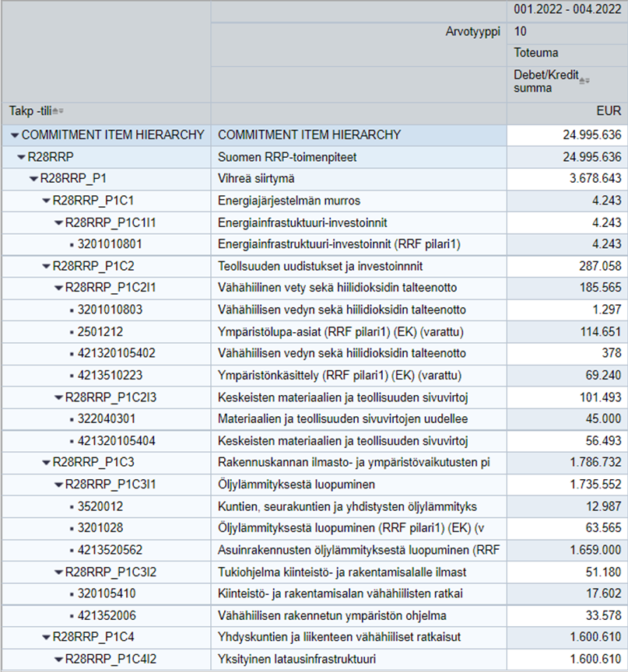Image resolution: width=628 pixels, height=672 pixels.
Task: Collapse the R28RRP_P1C3 hierarchy node
Action: pos(46,463)
